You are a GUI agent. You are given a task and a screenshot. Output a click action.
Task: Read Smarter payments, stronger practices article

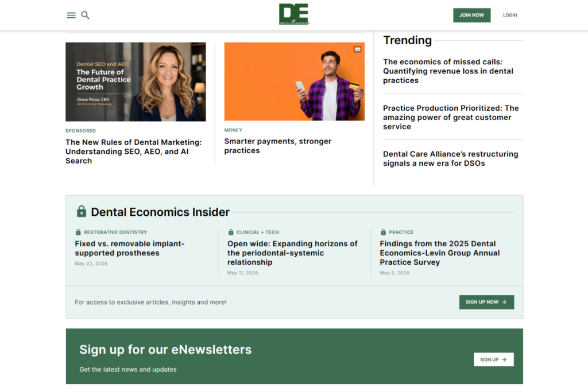(x=278, y=146)
